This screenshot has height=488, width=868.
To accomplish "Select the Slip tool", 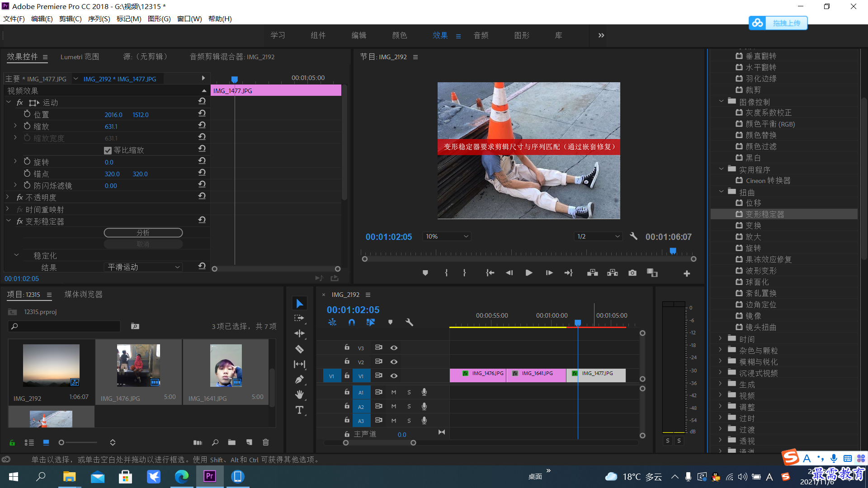I will [299, 364].
